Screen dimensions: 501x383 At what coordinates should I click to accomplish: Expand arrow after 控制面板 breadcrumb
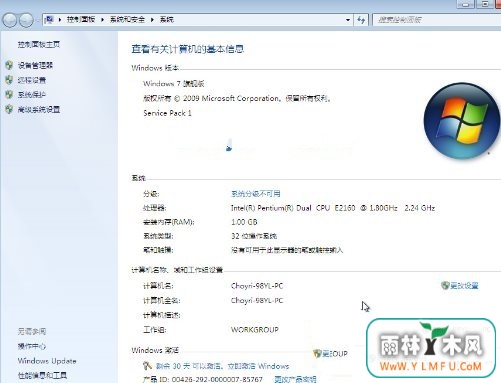tap(102, 20)
